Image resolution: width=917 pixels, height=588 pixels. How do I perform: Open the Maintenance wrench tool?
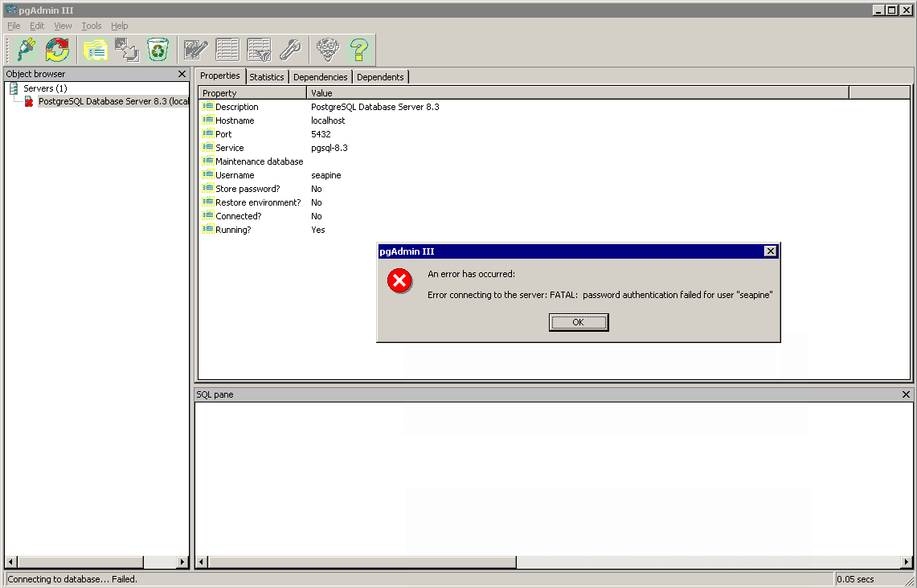pyautogui.click(x=289, y=50)
